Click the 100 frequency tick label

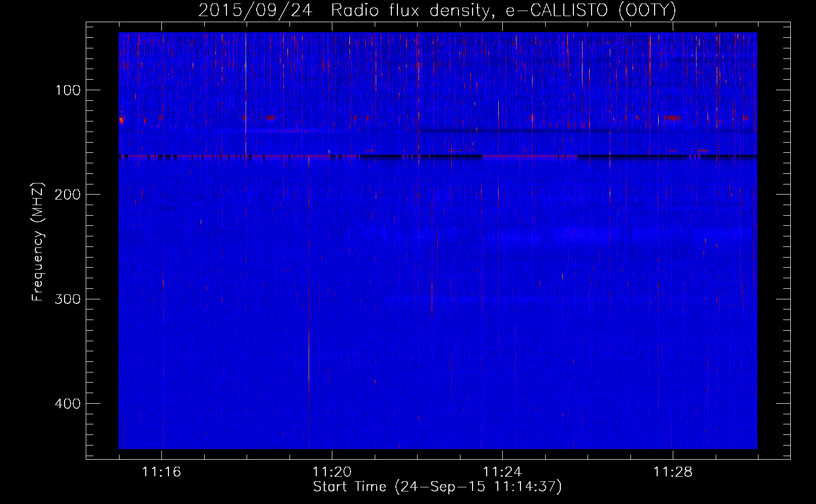click(68, 90)
